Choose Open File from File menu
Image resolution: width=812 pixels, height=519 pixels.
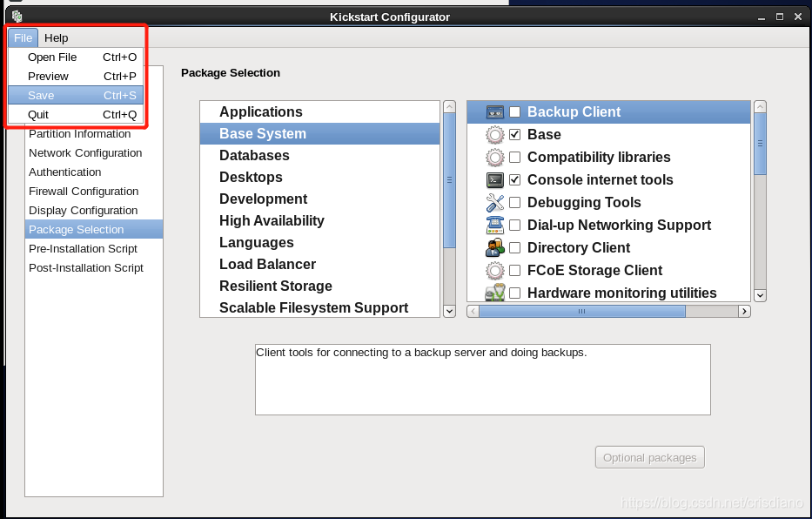pos(76,57)
